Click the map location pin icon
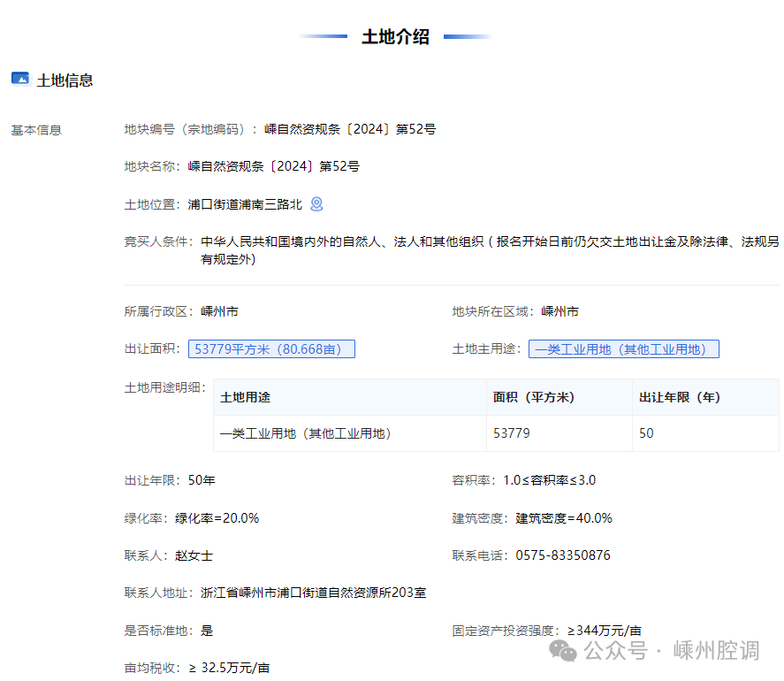784x681 pixels. (x=316, y=204)
